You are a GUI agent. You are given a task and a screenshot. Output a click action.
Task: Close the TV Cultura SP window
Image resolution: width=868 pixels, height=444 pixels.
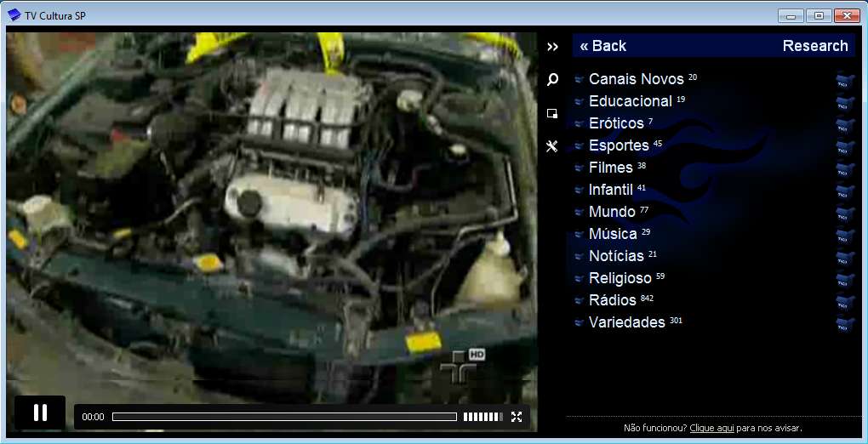click(847, 16)
